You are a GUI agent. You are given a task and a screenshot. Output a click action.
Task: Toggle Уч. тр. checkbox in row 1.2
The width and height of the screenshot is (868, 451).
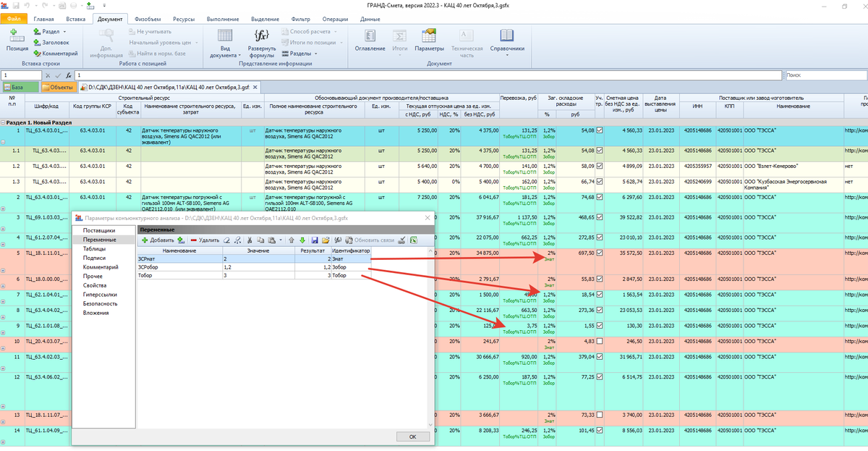599,165
